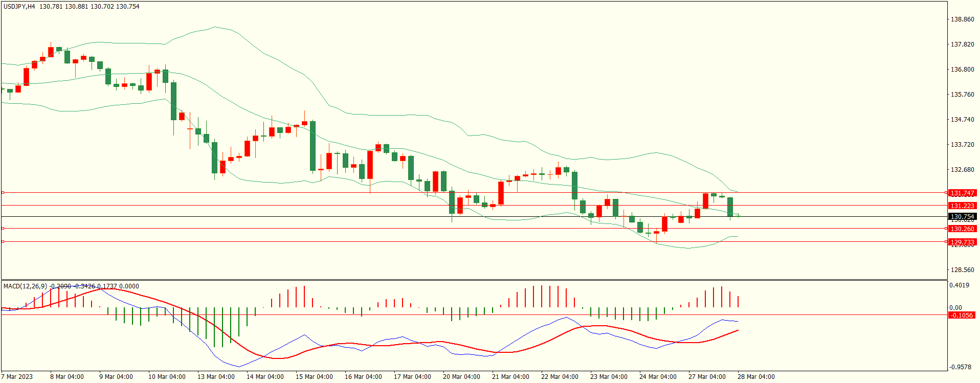Click the 135.760 price axis label

pyautogui.click(x=962, y=95)
